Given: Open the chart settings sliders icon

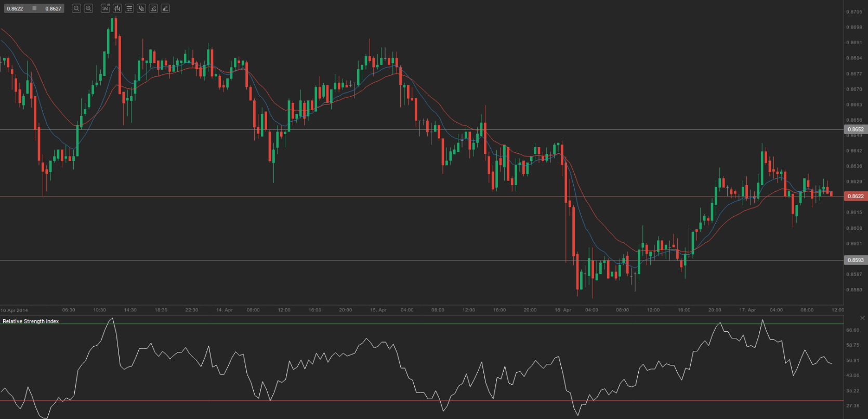Looking at the screenshot, I should (129, 8).
